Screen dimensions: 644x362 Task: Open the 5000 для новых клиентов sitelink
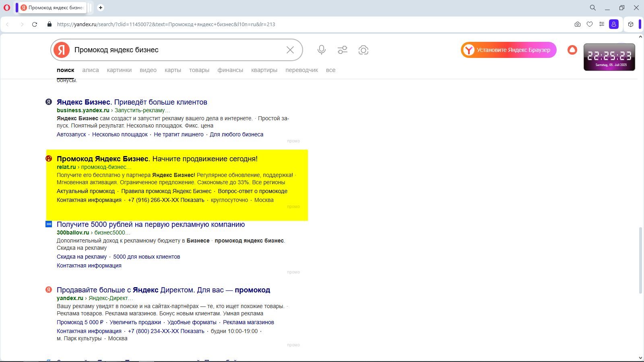(x=147, y=257)
